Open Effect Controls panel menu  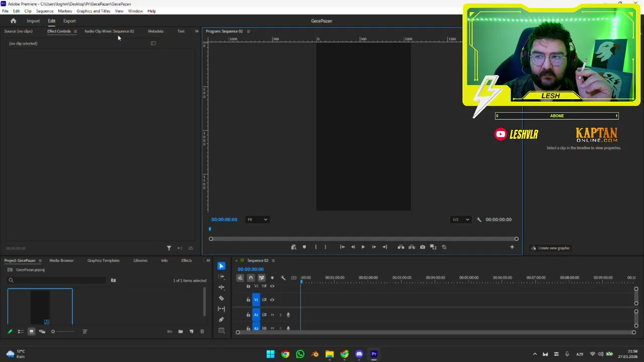[75, 31]
